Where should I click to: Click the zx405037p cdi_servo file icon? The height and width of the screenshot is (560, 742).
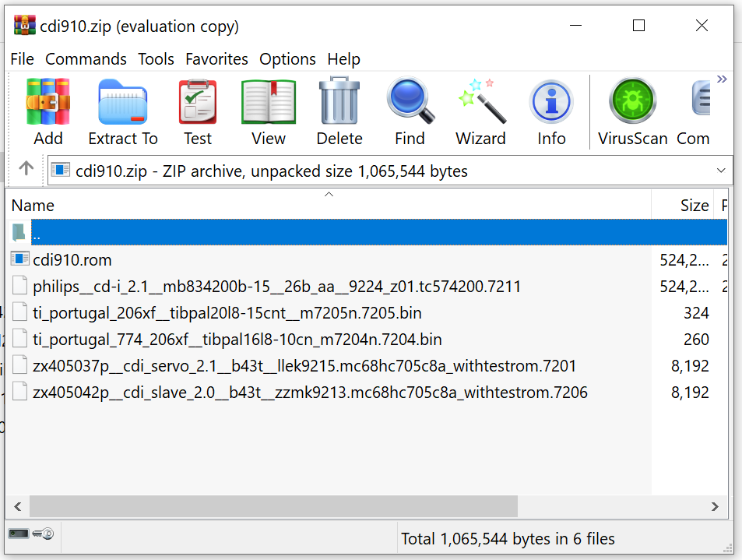click(x=20, y=365)
